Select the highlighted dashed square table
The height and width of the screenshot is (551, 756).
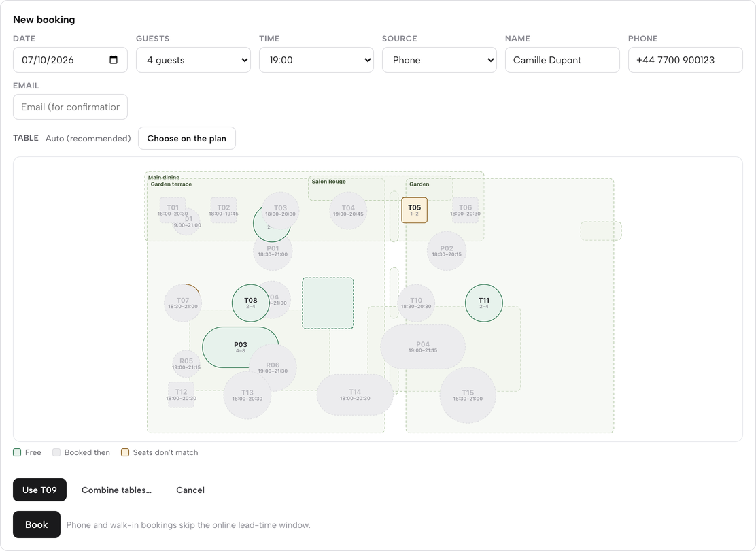pos(328,303)
